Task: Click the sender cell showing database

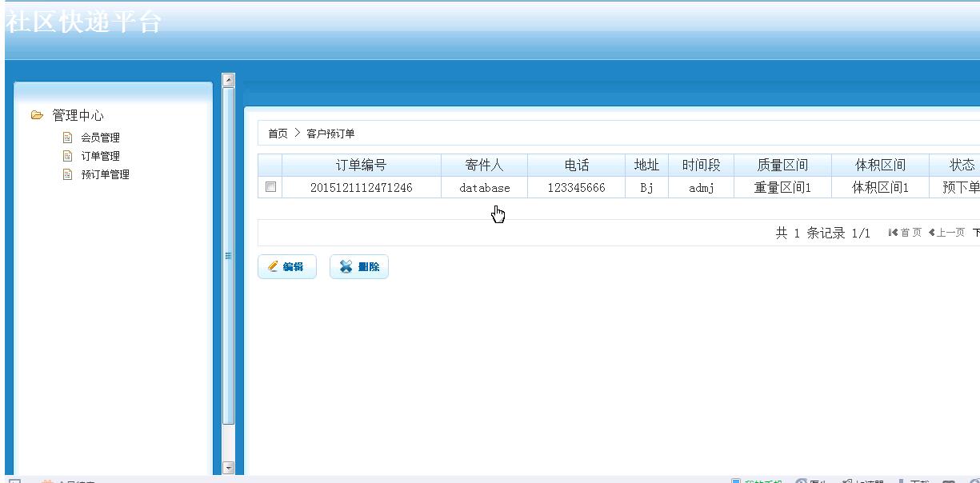Action: pos(484,188)
